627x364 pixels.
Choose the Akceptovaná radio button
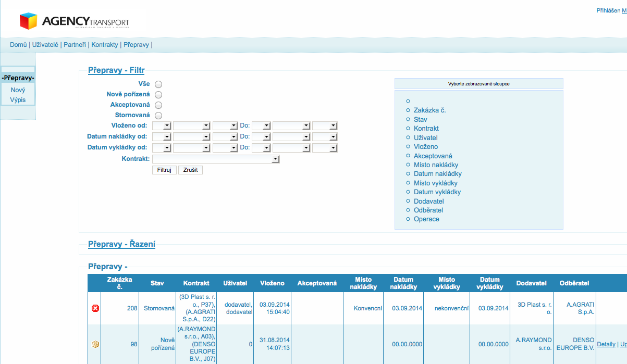pyautogui.click(x=158, y=105)
